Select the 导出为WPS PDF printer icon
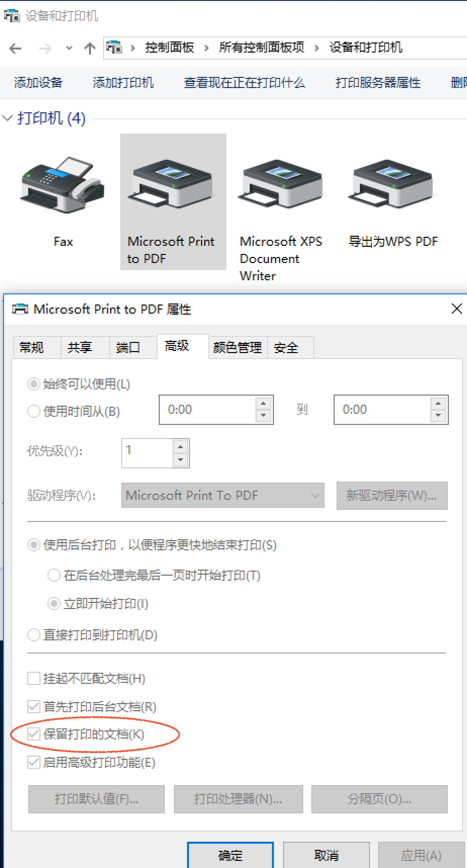467x868 pixels. click(392, 185)
